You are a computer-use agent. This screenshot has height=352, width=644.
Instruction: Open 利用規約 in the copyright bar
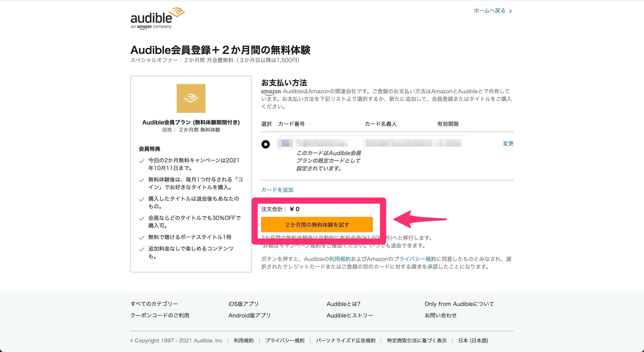(x=244, y=340)
